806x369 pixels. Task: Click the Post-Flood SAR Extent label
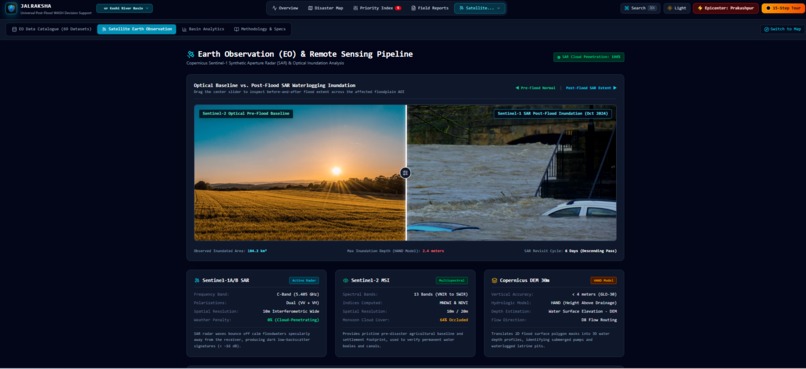coord(591,88)
